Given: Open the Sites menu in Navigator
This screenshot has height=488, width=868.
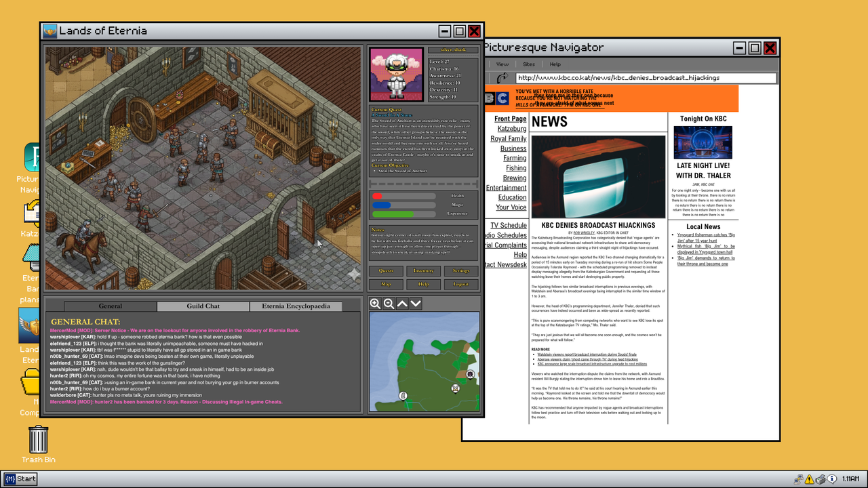Looking at the screenshot, I should coord(529,64).
